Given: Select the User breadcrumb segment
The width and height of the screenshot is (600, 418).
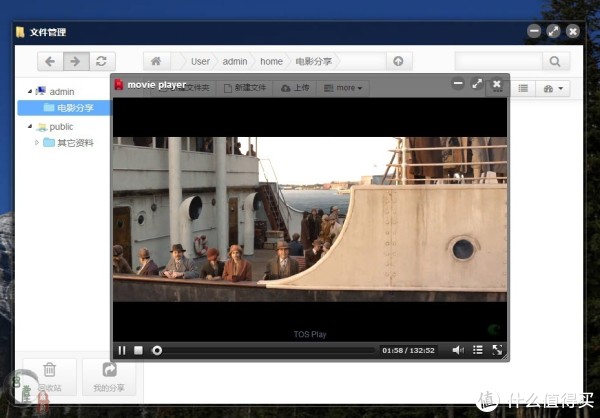Looking at the screenshot, I should tap(200, 61).
